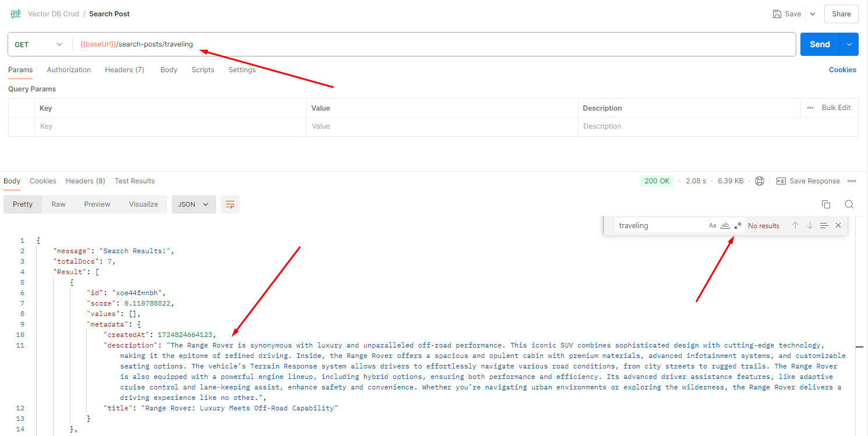
Task: Open the response search magnifier icon
Action: (x=849, y=204)
